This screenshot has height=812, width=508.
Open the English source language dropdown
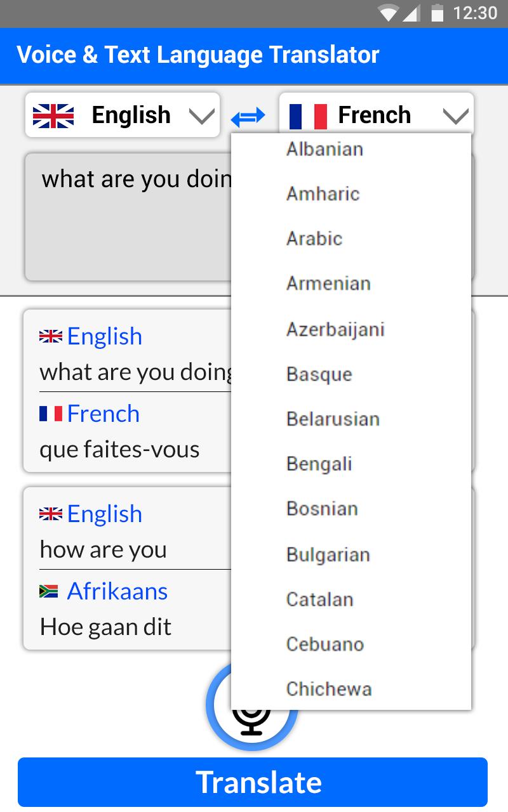click(x=123, y=115)
